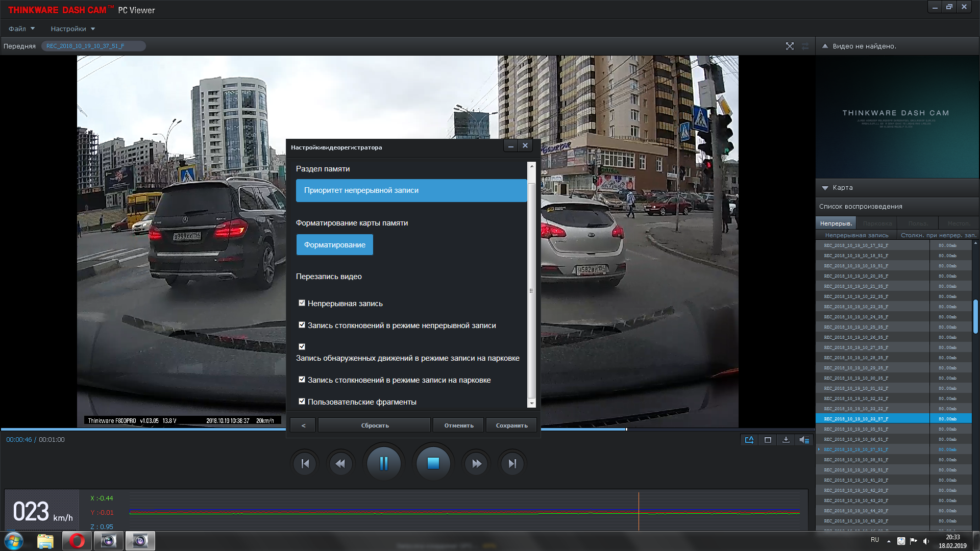This screenshot has width=980, height=551.
Task: Stop video playback
Action: tap(433, 463)
